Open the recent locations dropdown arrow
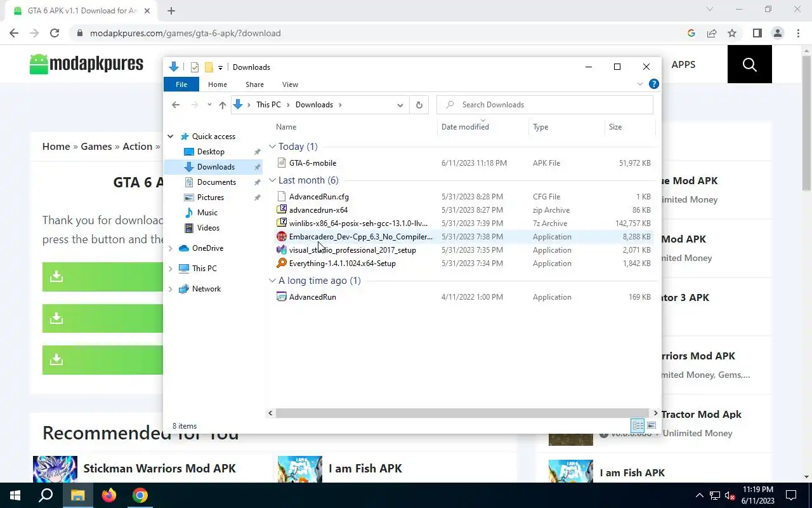 (209, 105)
